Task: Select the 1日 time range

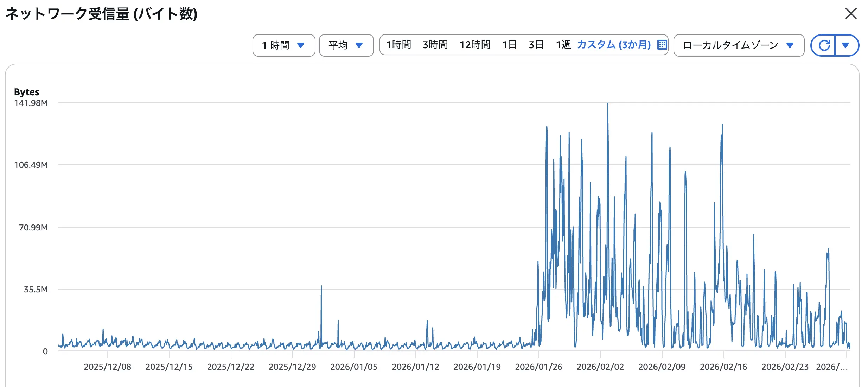Action: (509, 45)
